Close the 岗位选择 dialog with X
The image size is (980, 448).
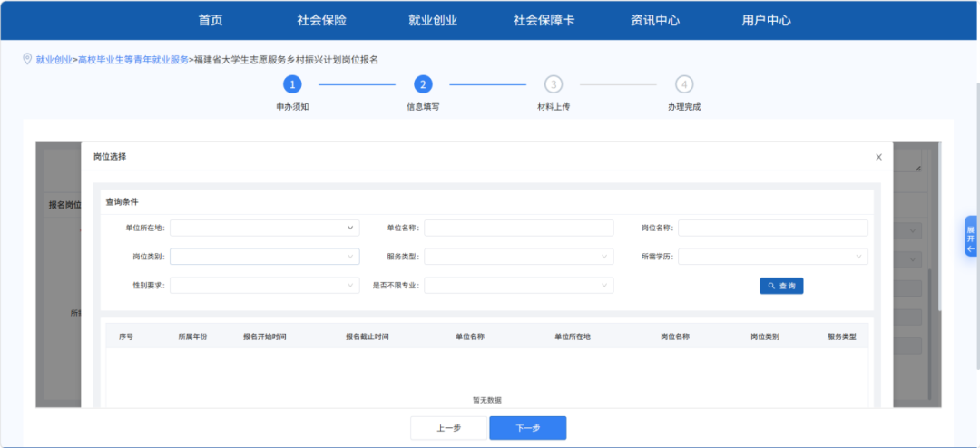(x=878, y=157)
